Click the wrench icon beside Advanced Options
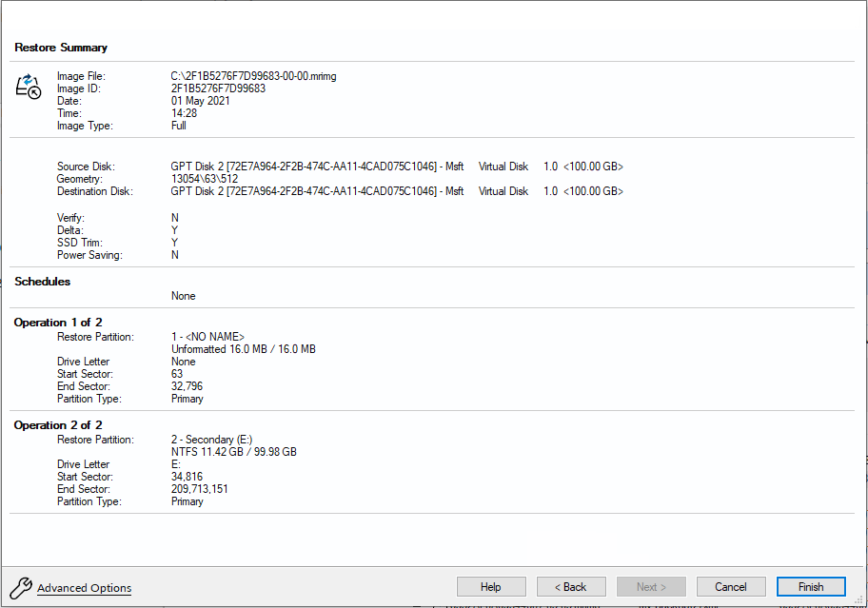 [x=21, y=587]
